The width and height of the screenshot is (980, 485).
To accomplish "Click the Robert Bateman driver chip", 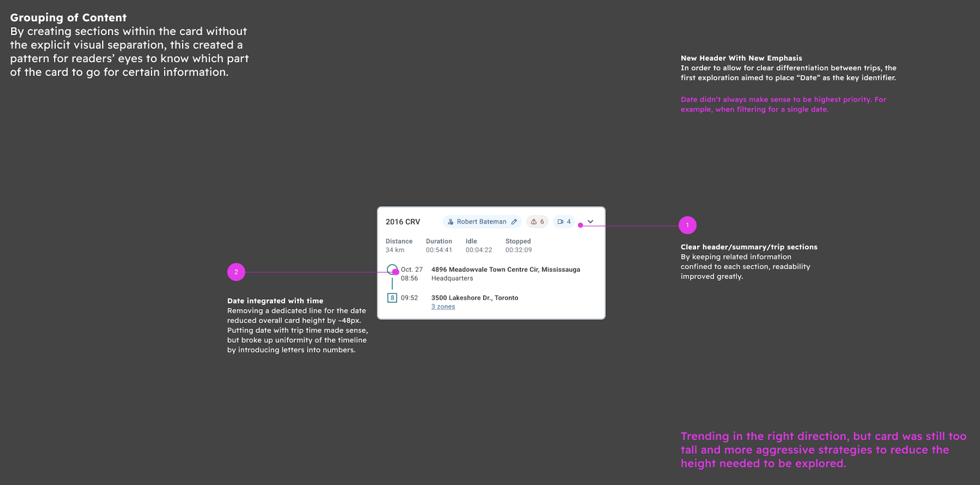I will click(x=481, y=222).
